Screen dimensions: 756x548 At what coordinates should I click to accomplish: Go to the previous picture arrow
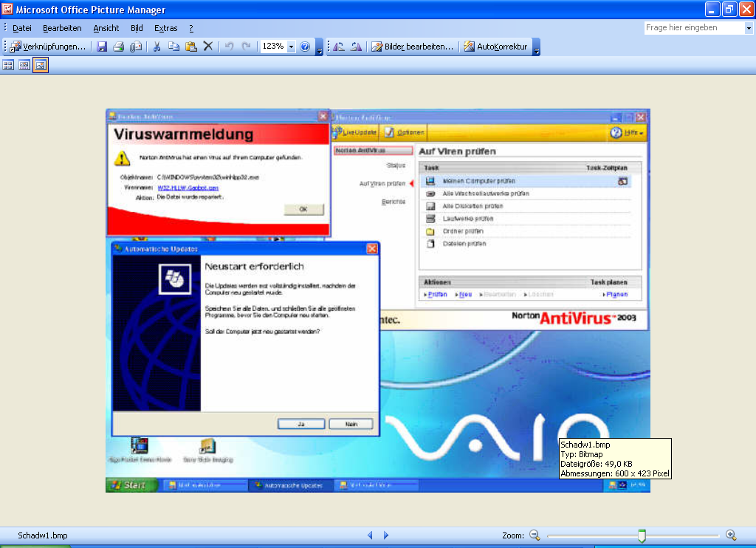(x=370, y=535)
